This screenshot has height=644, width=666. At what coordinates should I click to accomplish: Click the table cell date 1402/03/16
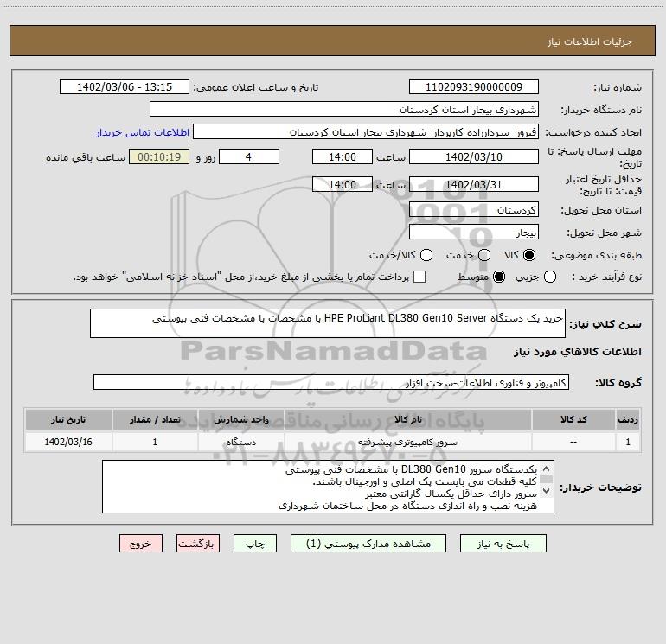[68, 442]
